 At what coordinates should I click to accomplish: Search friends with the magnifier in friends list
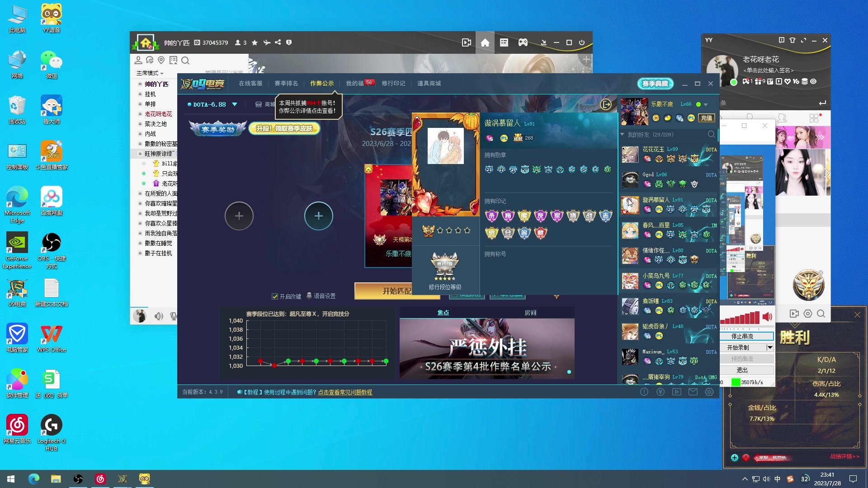(x=711, y=135)
